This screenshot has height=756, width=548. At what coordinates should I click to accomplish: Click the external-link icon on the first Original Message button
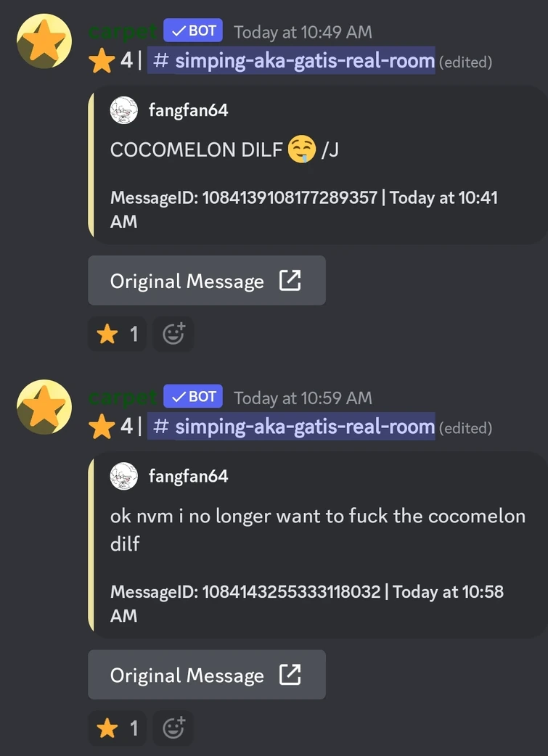tap(290, 281)
